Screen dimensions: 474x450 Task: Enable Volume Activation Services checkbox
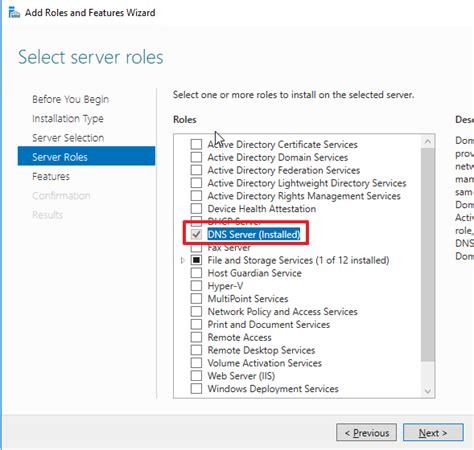tap(196, 363)
